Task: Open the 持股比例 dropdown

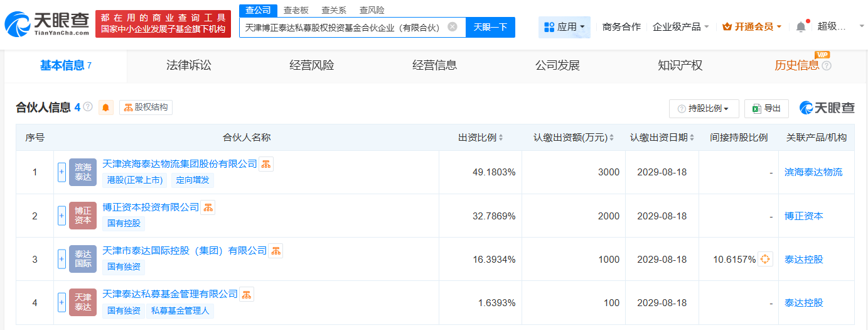Action: click(704, 109)
